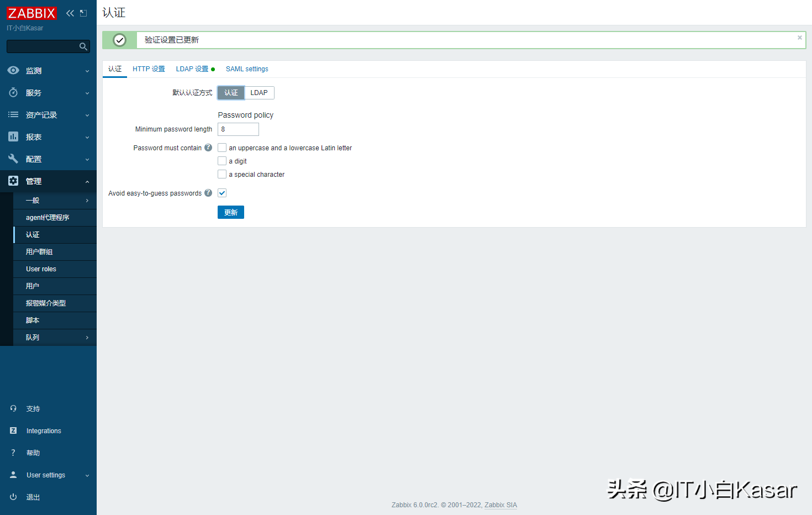Click the Zabbix logo
The width and height of the screenshot is (812, 515).
click(x=31, y=13)
